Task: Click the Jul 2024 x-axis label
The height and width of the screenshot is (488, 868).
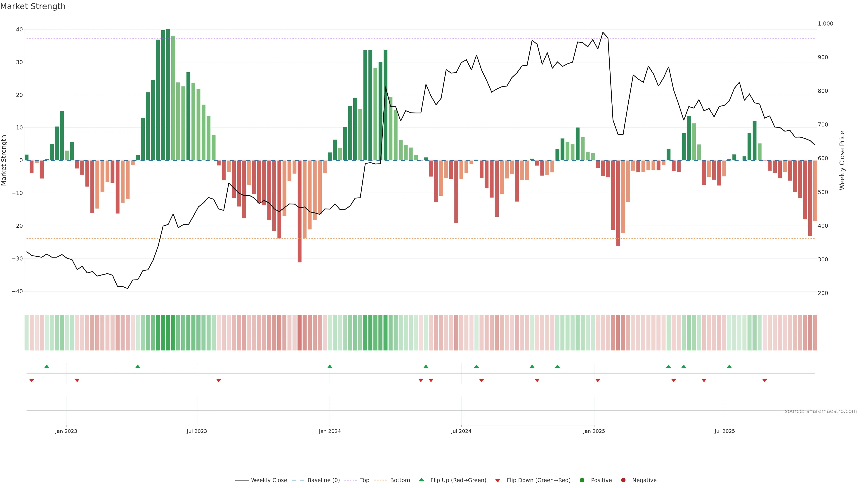Action: point(461,431)
